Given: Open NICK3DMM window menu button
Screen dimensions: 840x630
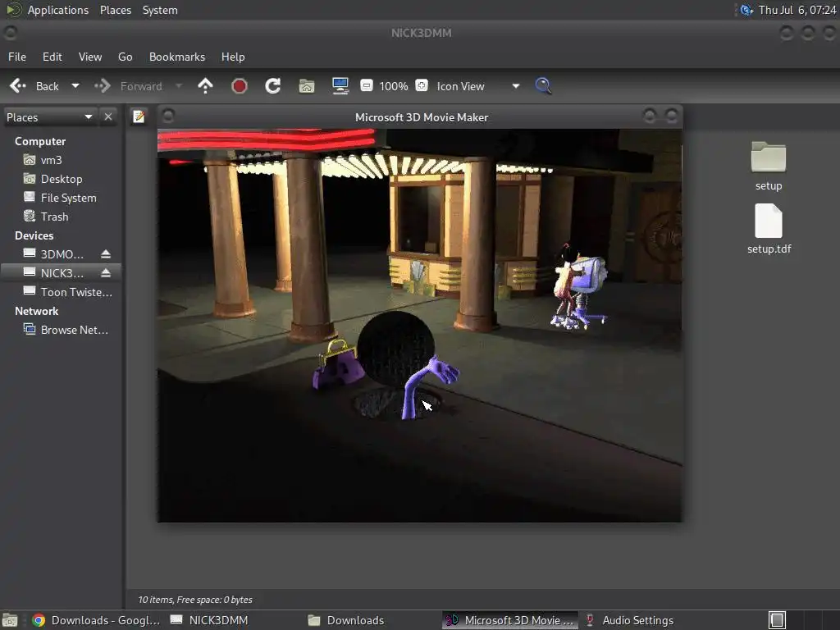Looking at the screenshot, I should click(x=10, y=33).
